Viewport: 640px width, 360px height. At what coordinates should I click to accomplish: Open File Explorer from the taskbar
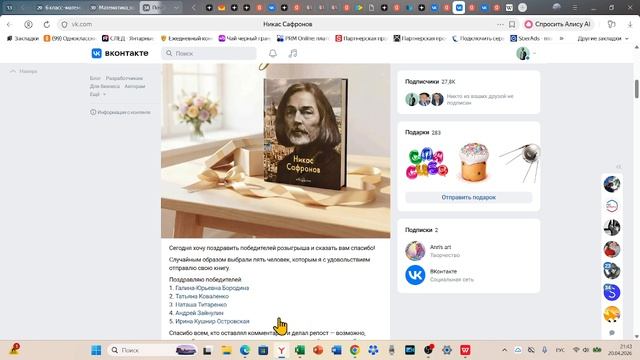coord(226,350)
